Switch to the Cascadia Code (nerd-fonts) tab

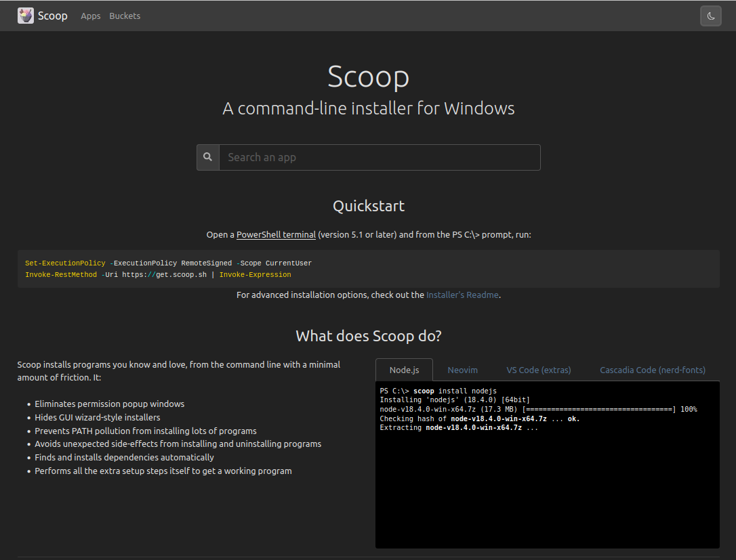pyautogui.click(x=653, y=370)
